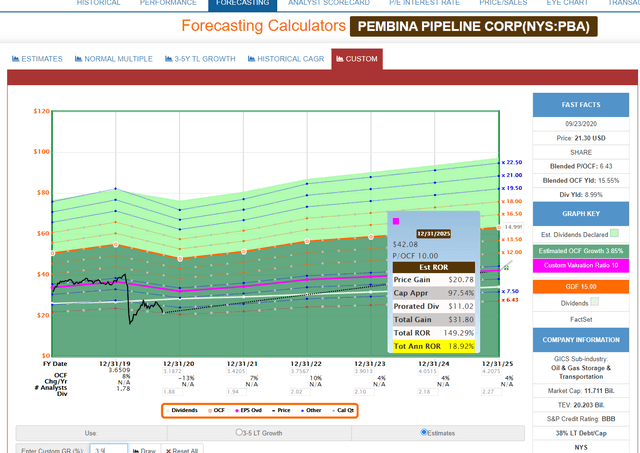Click the red X icon on Reset All
Screen dimensions: 640x453
[168, 451]
